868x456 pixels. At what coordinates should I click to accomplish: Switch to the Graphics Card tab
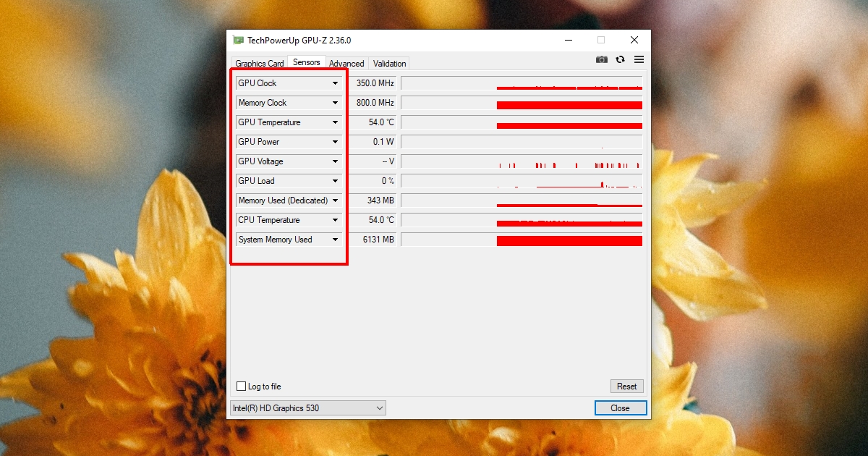pos(260,64)
